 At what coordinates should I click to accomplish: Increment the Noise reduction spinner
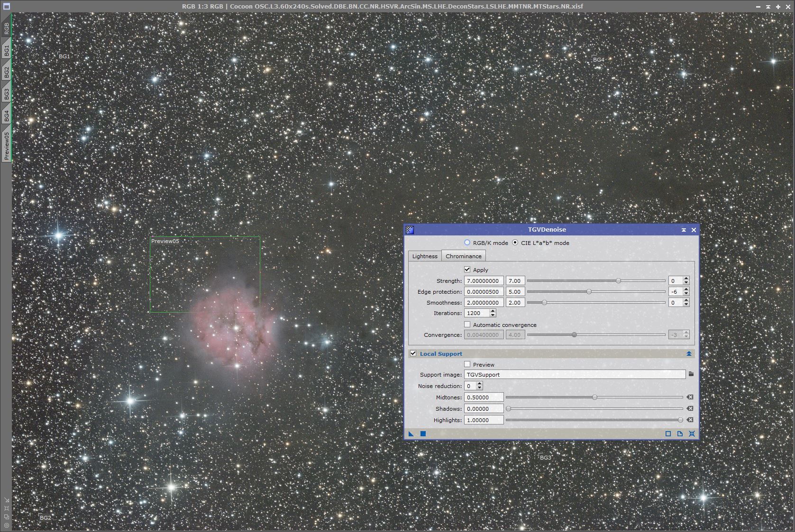480,384
